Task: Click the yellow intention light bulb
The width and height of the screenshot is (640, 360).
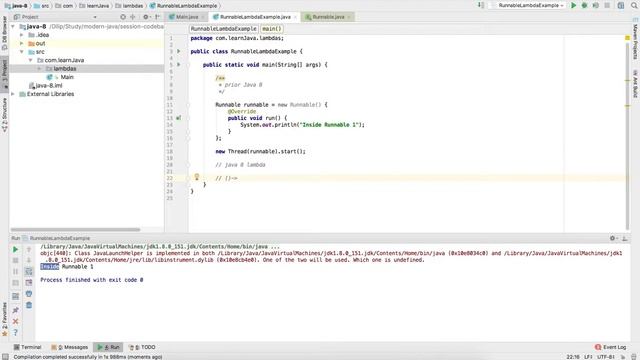Action: coord(197,177)
